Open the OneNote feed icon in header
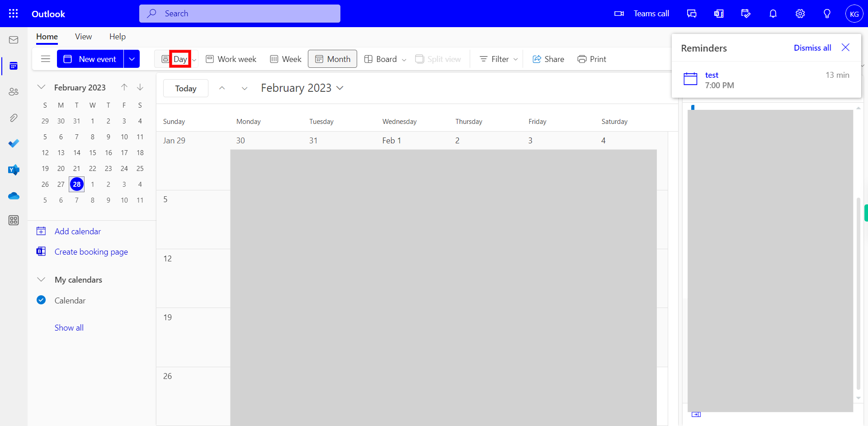 (x=719, y=14)
